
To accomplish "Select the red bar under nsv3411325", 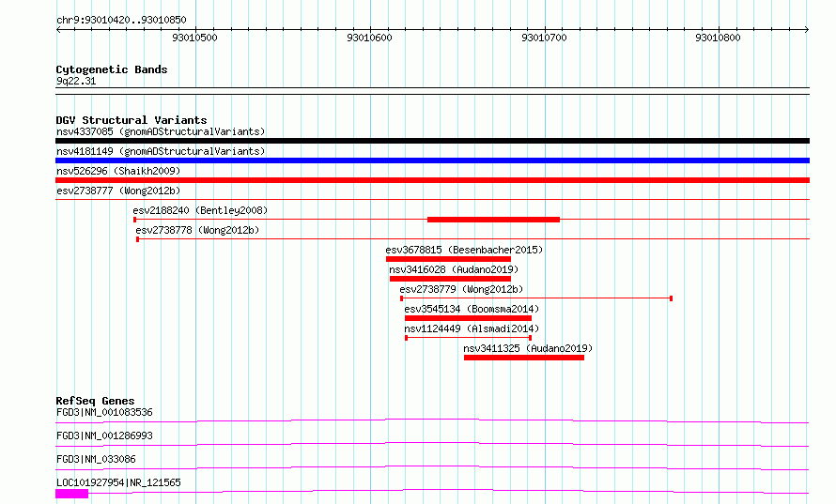I will [524, 358].
